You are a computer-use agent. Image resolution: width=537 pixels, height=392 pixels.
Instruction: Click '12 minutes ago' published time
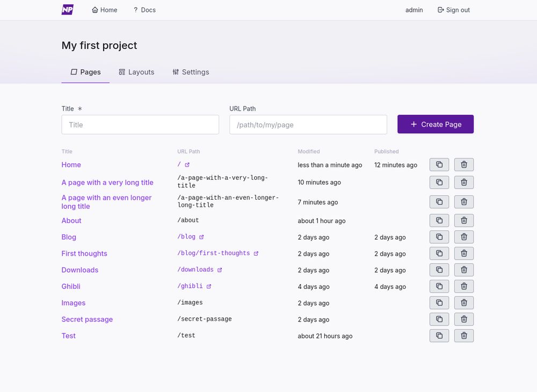pos(396,165)
